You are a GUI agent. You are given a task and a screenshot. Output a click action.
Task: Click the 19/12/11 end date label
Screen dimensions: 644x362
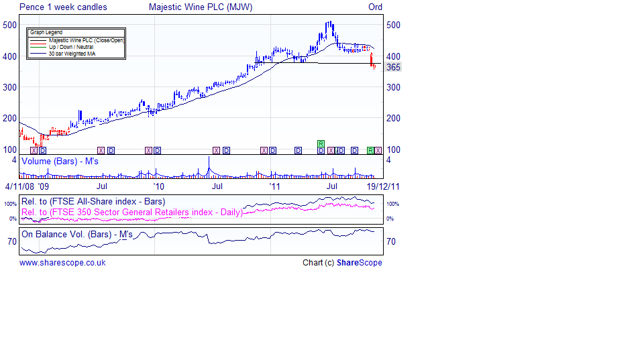pyautogui.click(x=383, y=186)
